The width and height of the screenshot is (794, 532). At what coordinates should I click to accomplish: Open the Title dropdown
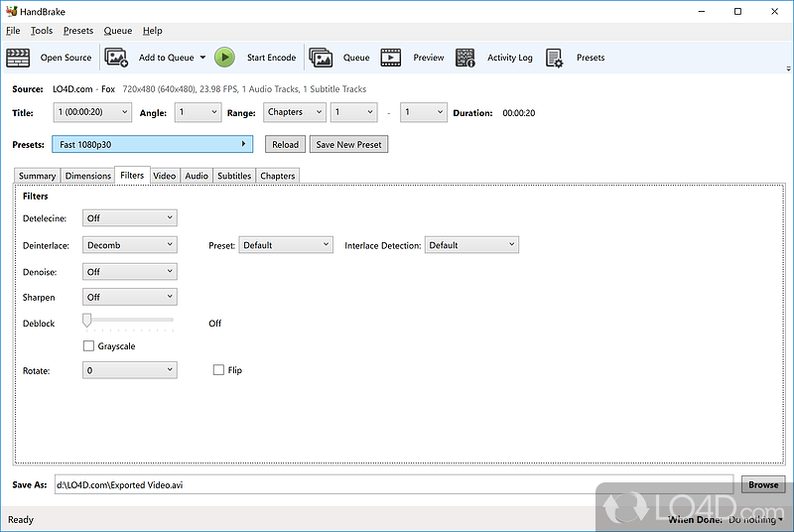click(92, 112)
